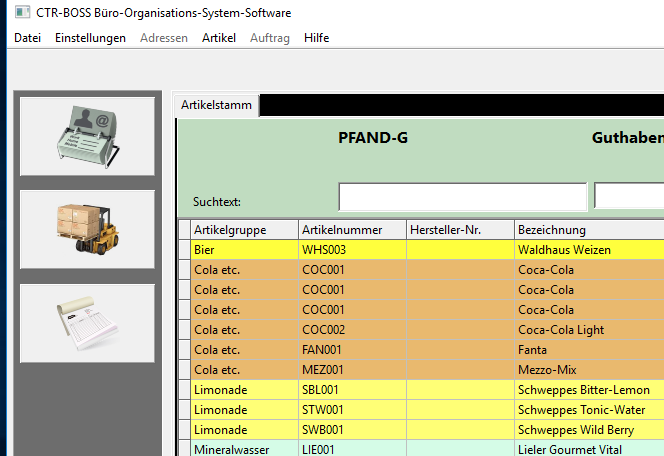Screen dimensions: 664x456
Task: Click the Coca-Cola Light description cell
Action: 589,330
